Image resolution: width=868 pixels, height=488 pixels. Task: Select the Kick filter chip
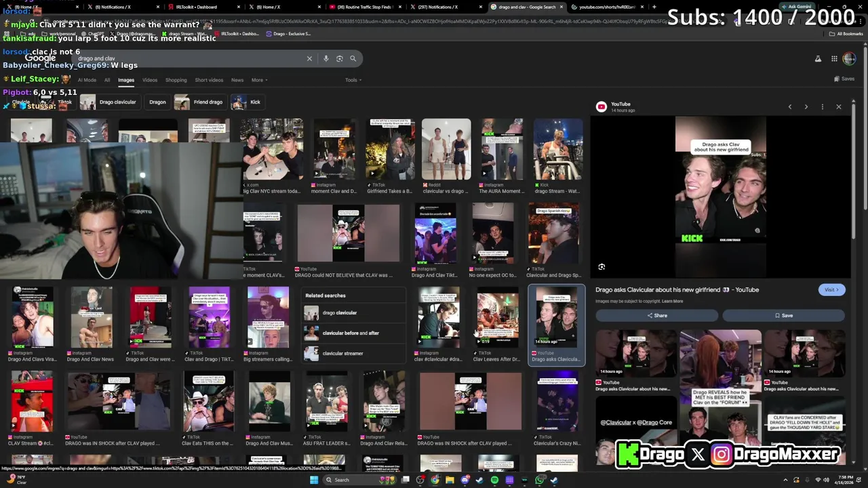[x=247, y=102]
